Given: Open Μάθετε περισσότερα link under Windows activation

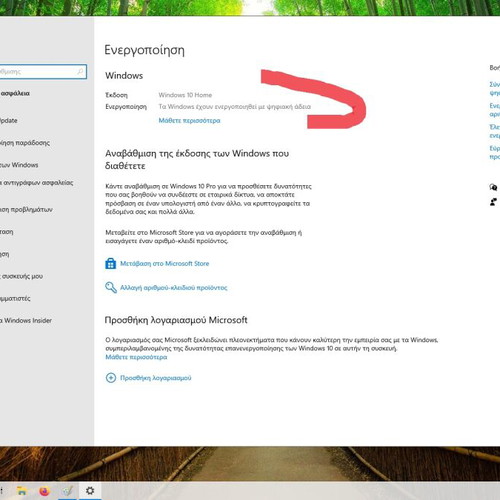Looking at the screenshot, I should [x=189, y=121].
